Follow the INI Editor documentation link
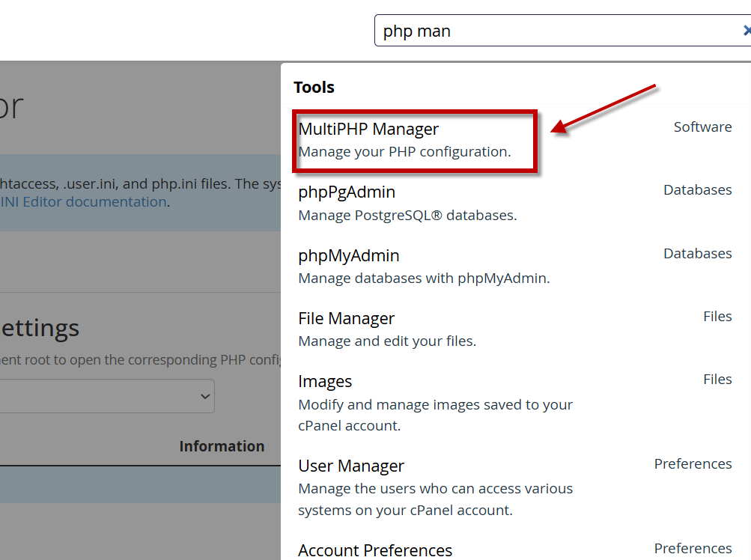 83,201
